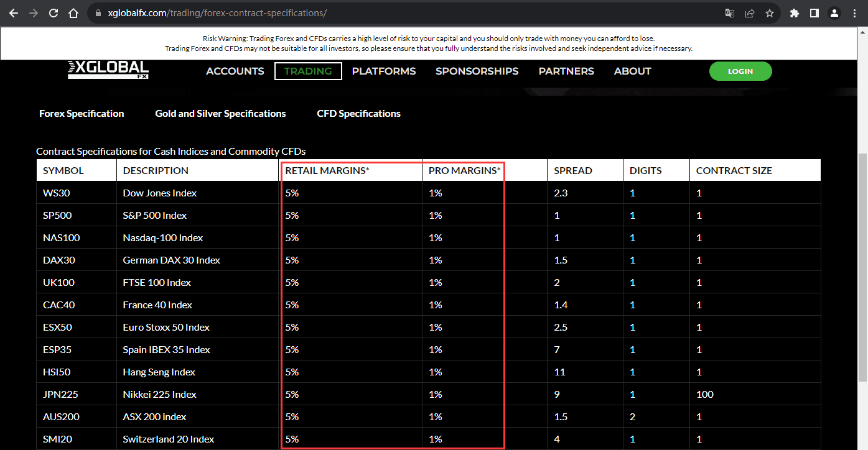Click the Hang Seng Index description
868x450 pixels.
tap(159, 372)
